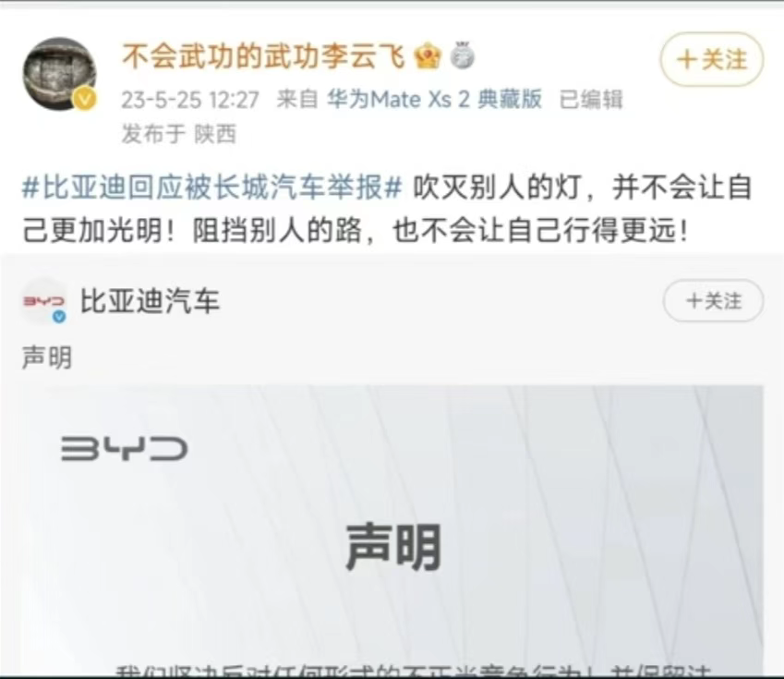Open hashtag #比亚迪回应被长城汽车举报#
The width and height of the screenshot is (784, 679).
click(x=212, y=188)
